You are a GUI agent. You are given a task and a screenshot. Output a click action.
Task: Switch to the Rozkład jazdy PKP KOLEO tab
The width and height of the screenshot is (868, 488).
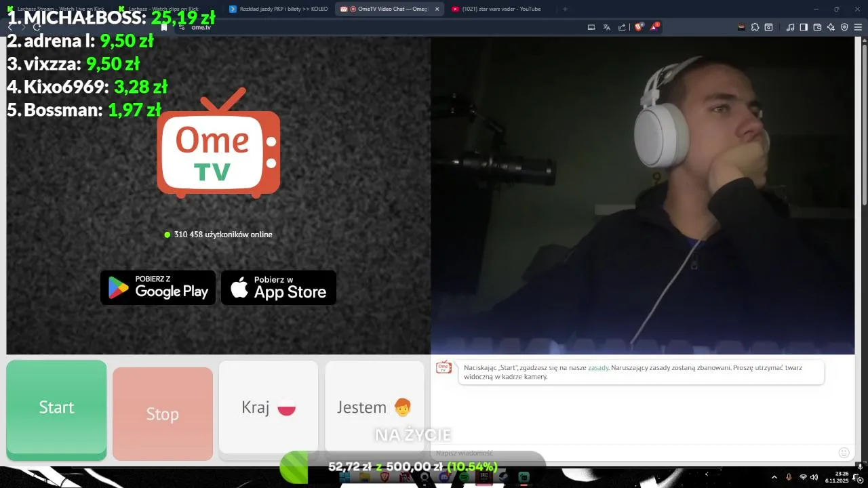pos(279,9)
